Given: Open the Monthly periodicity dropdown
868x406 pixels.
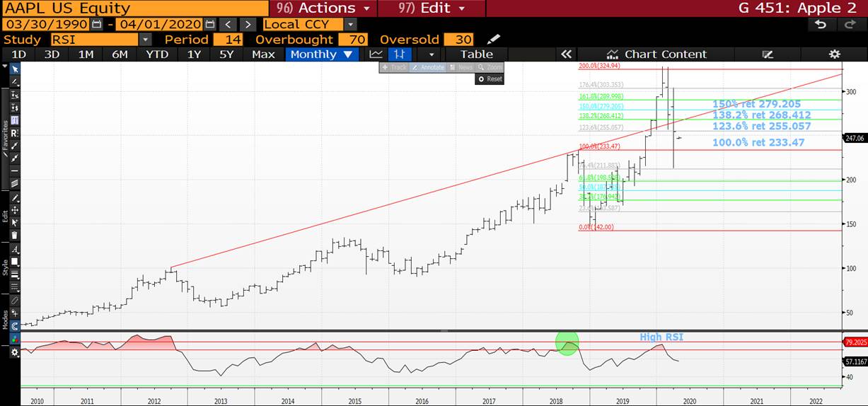Looking at the screenshot, I should (322, 54).
